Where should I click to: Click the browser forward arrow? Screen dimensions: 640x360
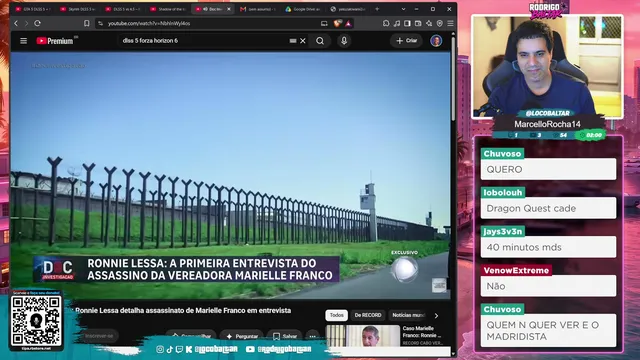tap(26, 24)
